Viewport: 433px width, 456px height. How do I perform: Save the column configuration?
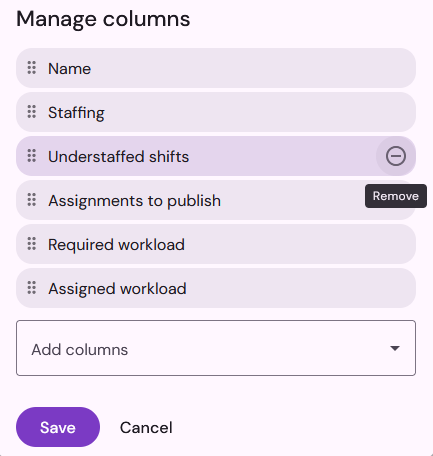pyautogui.click(x=58, y=427)
